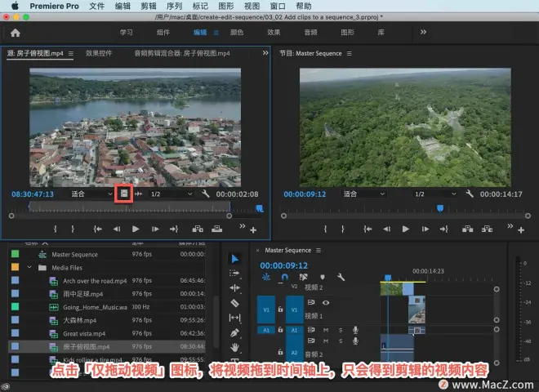The image size is (539, 392).
Task: Open Button Editor plus in Program monitor
Action: click(x=521, y=230)
